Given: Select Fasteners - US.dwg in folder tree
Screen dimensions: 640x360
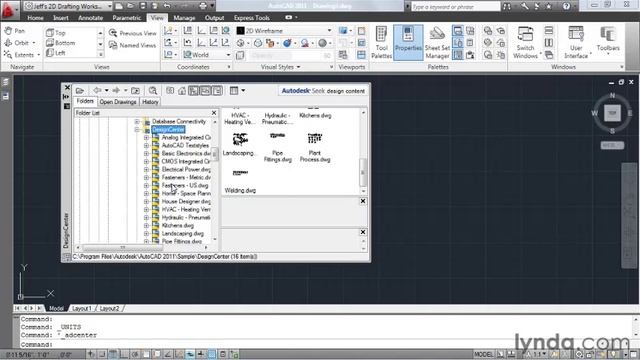Looking at the screenshot, I should (x=185, y=185).
